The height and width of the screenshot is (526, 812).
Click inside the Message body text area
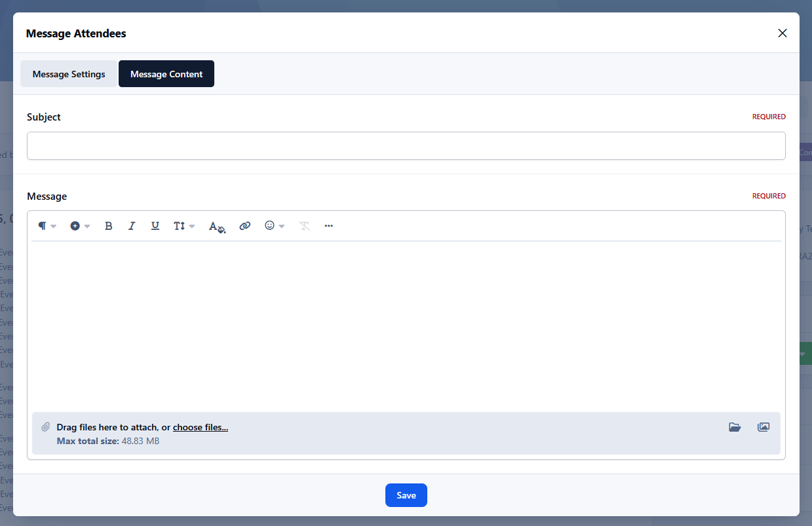click(x=406, y=326)
